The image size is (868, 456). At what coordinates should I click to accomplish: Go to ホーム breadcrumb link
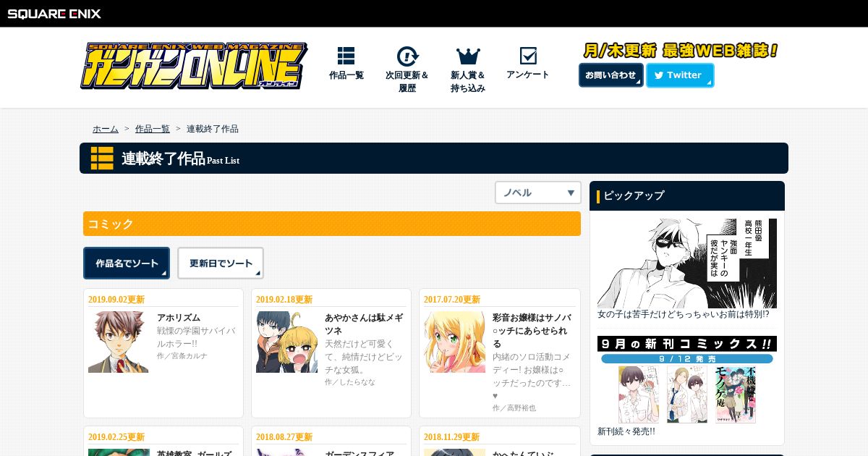pos(106,129)
